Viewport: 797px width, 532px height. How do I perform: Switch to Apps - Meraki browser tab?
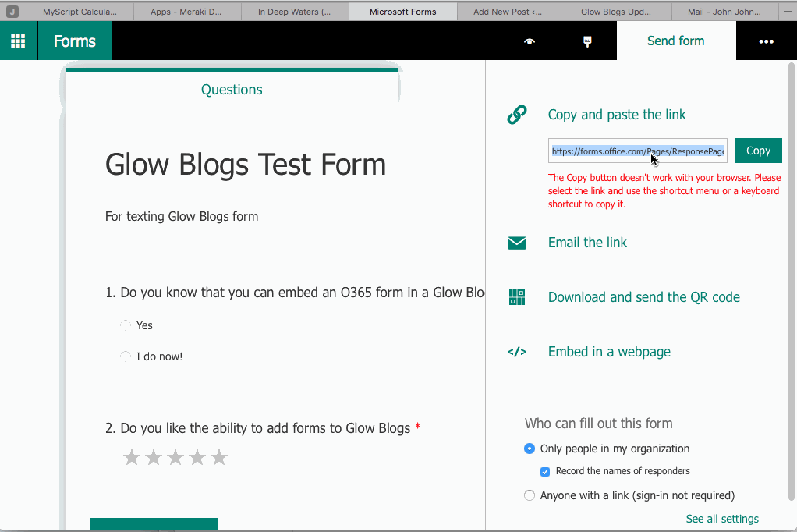click(x=186, y=11)
